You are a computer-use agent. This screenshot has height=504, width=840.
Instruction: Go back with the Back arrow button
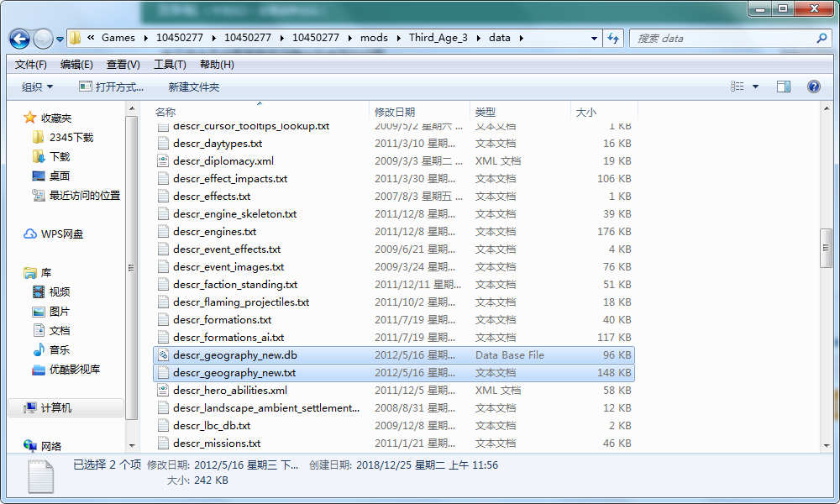20,39
